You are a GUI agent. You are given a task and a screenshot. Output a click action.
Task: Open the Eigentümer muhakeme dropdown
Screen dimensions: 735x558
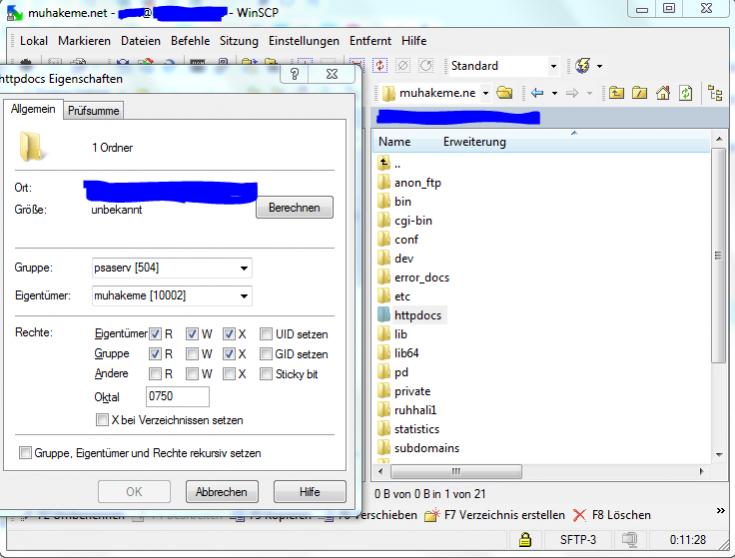[244, 296]
